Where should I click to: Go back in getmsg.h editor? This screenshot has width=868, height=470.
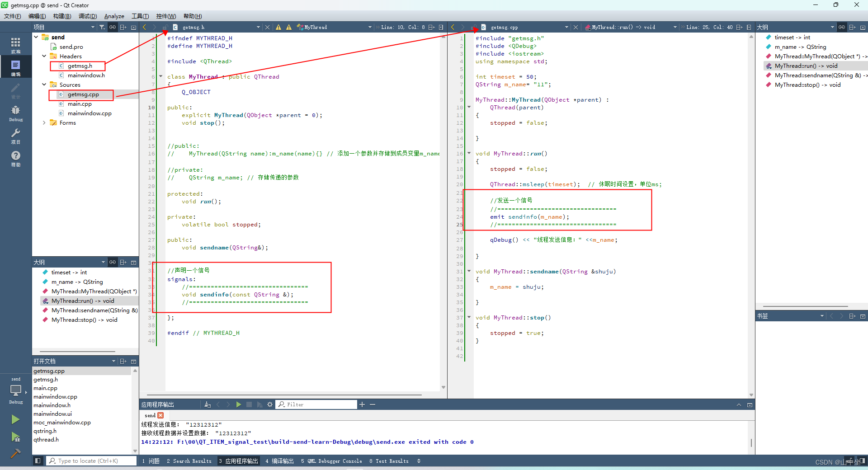coord(145,27)
